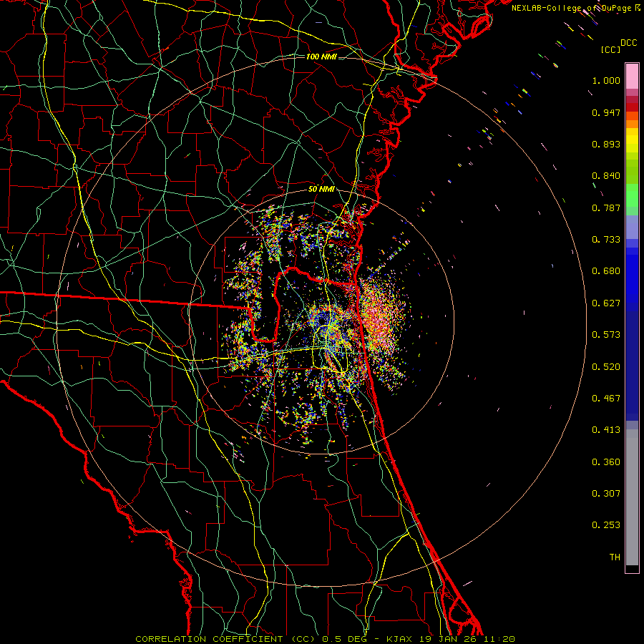Select the 0.787 scale value

pyautogui.click(x=606, y=208)
